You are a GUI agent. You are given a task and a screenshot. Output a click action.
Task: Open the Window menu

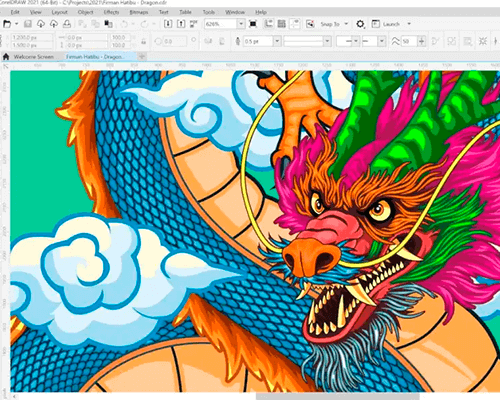[235, 12]
